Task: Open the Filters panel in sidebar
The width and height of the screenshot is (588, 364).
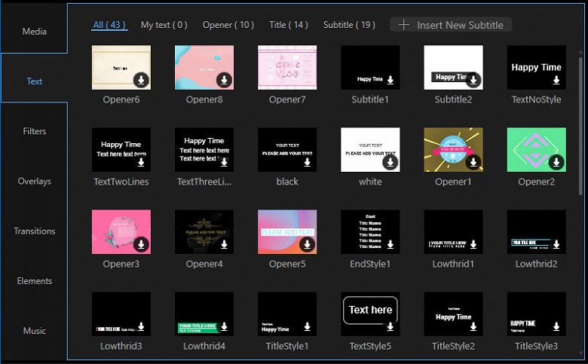Action: (x=34, y=131)
